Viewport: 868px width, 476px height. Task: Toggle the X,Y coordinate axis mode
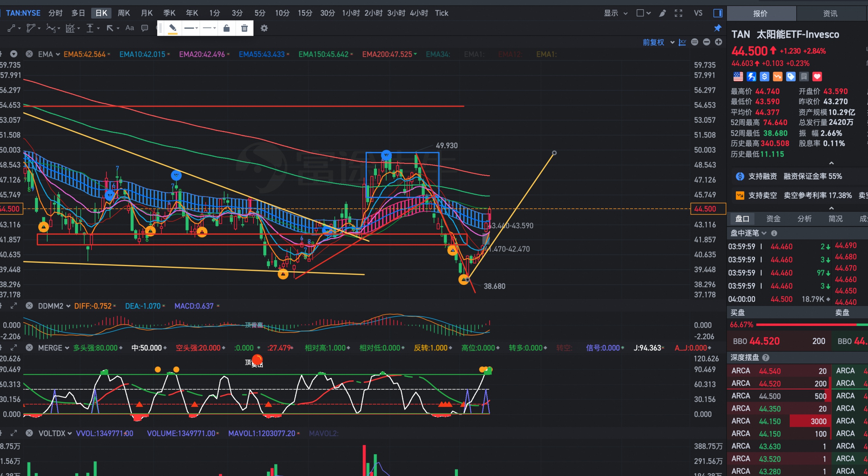tap(682, 42)
